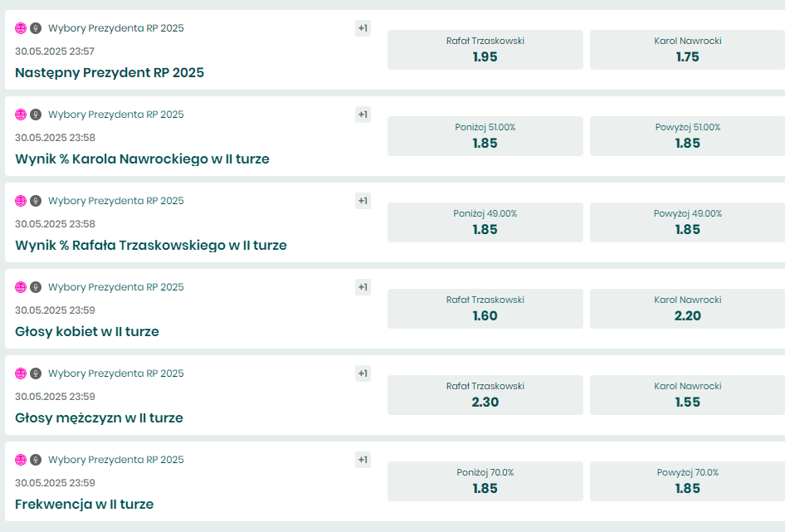The width and height of the screenshot is (785, 532).
Task: Click grey icon on Wynik % Karola Nawrockiego row
Action: click(36, 115)
